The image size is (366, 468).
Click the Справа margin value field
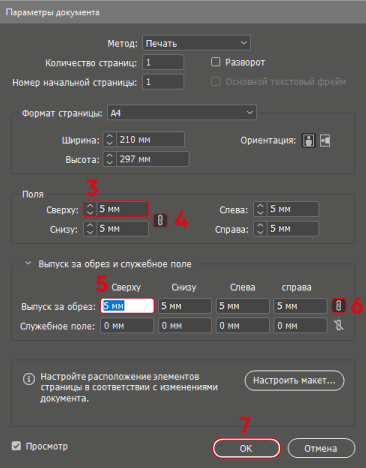click(293, 229)
